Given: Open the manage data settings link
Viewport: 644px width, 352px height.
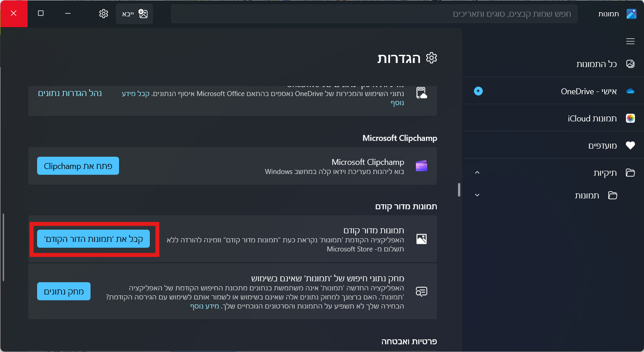Looking at the screenshot, I should (70, 93).
